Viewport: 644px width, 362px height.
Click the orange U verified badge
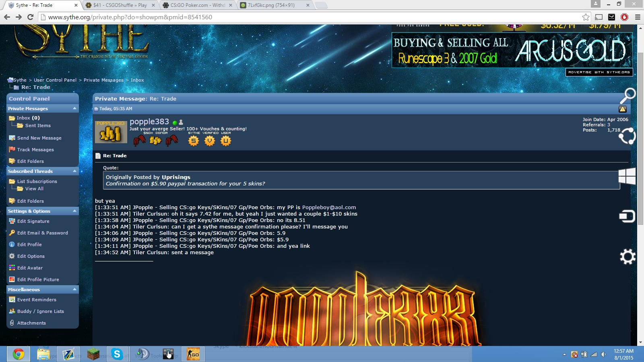[226, 140]
